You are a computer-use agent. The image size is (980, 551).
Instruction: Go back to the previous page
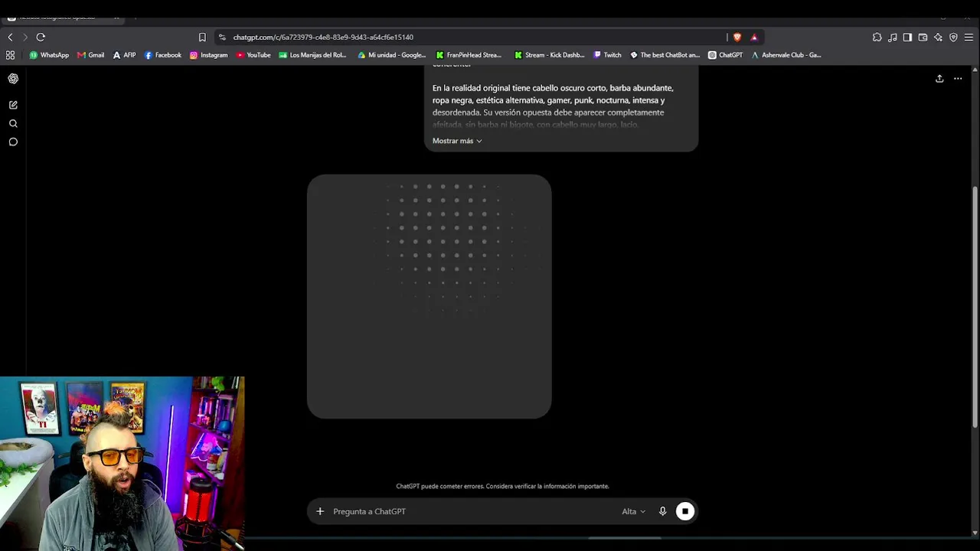tap(10, 37)
